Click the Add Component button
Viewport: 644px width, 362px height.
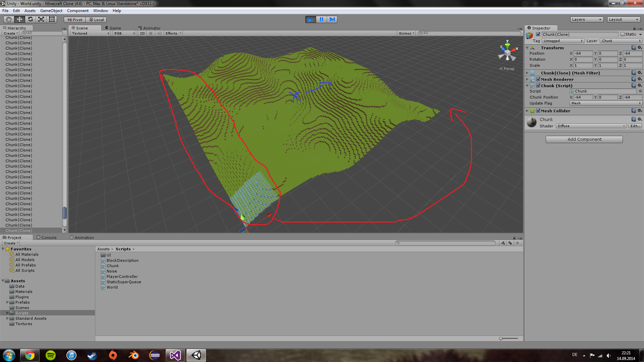click(x=584, y=139)
